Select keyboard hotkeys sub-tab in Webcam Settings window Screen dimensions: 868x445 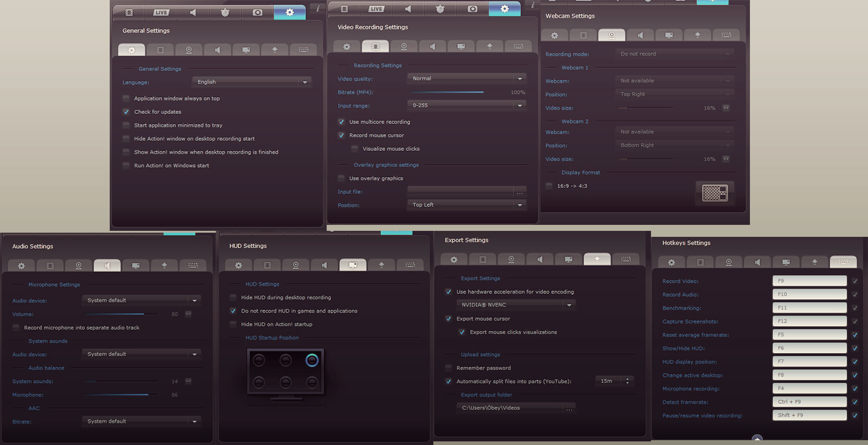(726, 35)
